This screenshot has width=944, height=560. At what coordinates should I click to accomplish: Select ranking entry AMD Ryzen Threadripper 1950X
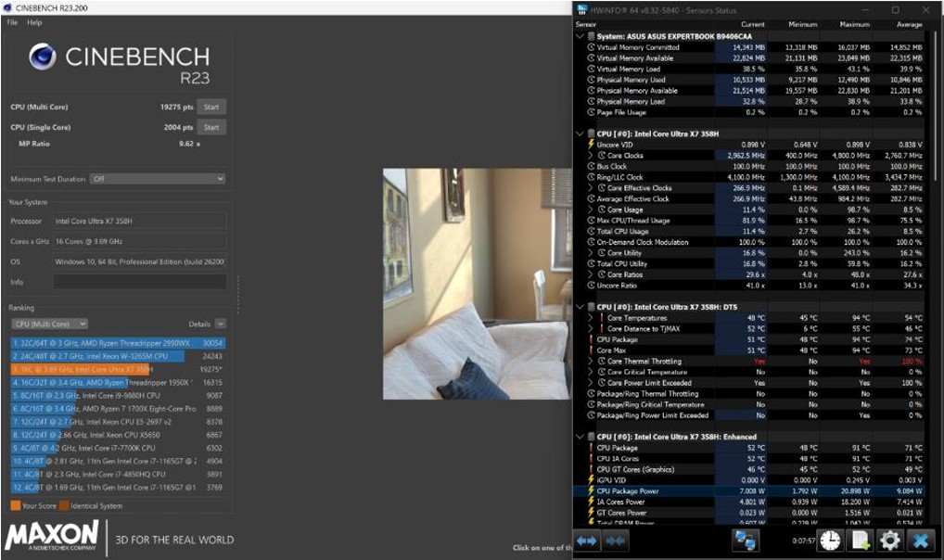118,382
